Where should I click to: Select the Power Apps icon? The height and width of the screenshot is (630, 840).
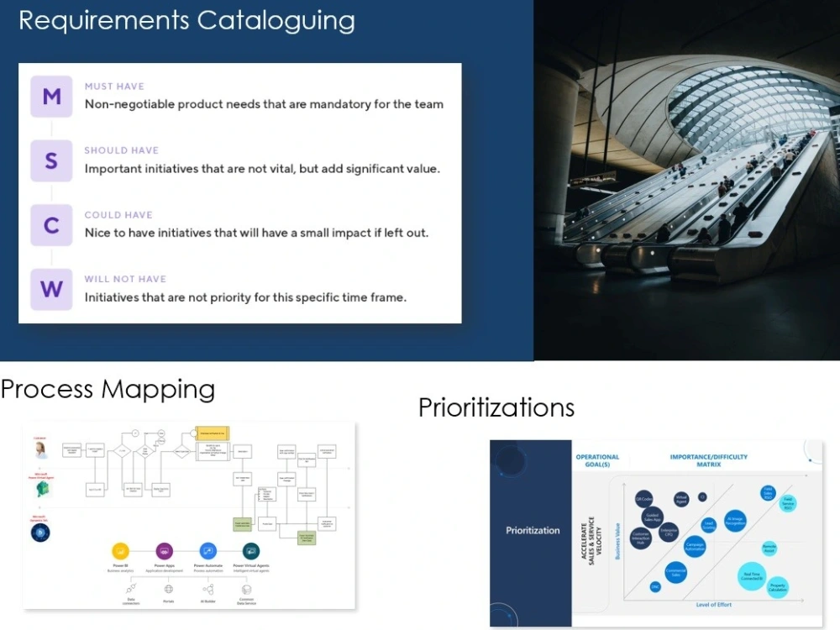(x=164, y=551)
